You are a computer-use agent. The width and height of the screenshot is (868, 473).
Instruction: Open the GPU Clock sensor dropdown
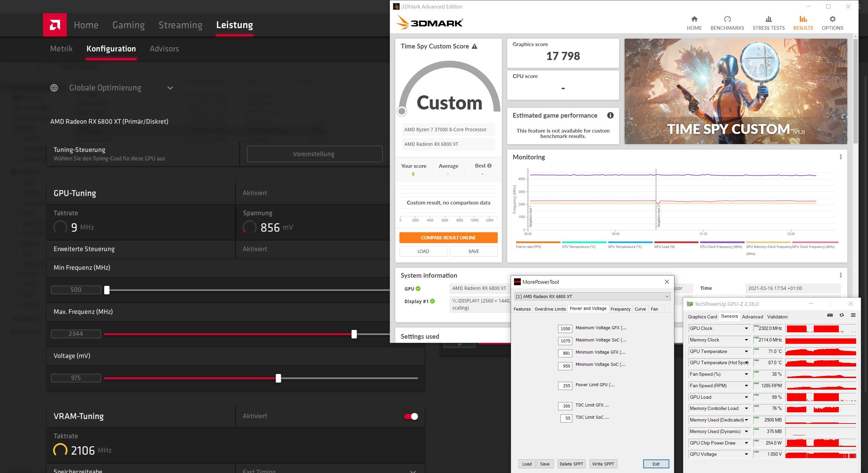click(746, 328)
